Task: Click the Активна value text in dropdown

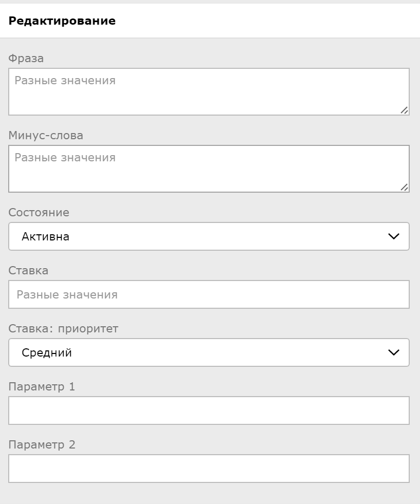Action: (x=45, y=237)
